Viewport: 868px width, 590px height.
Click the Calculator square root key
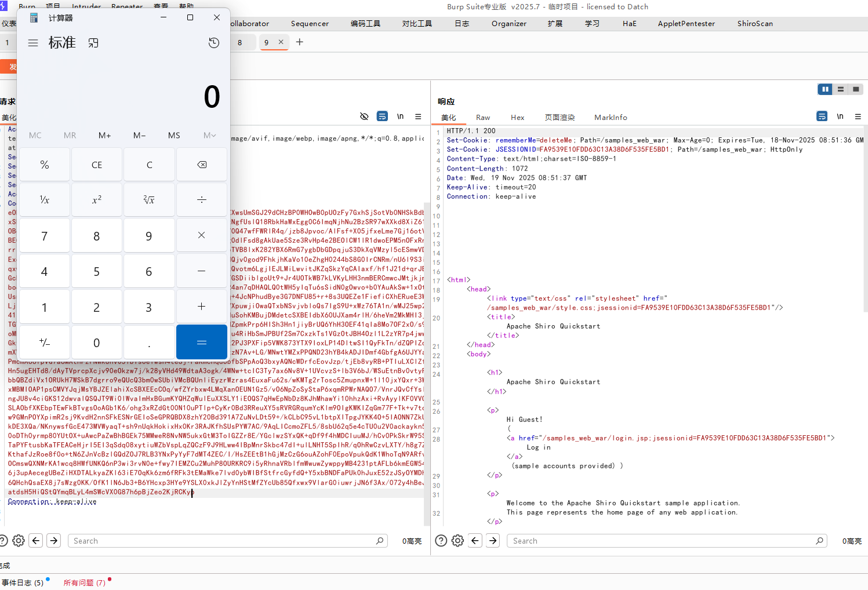[149, 200]
